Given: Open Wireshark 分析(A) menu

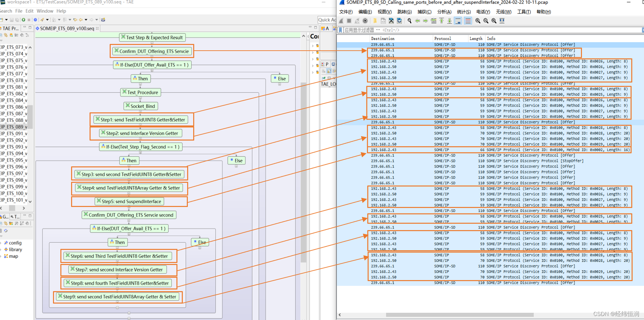Looking at the screenshot, I should click(444, 12).
